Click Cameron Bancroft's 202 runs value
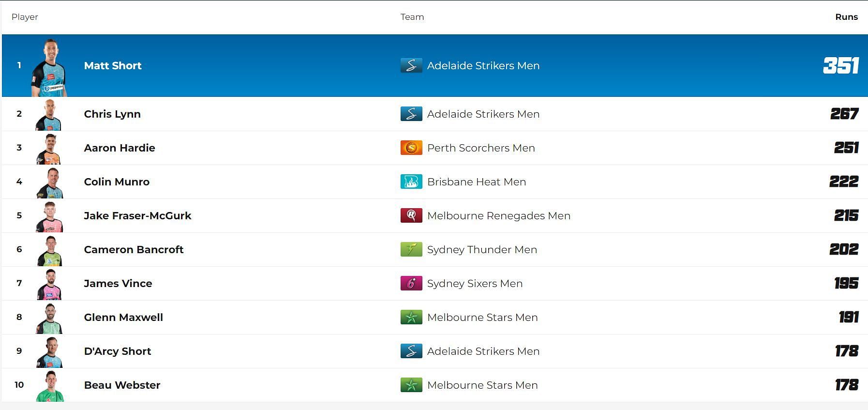This screenshot has width=868, height=410. pos(844,249)
